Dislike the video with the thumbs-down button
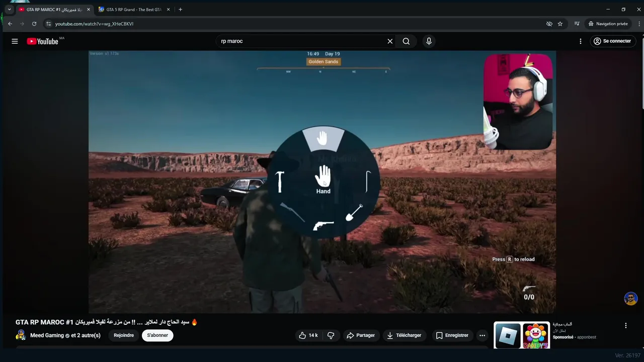The width and height of the screenshot is (644, 362). click(x=331, y=335)
